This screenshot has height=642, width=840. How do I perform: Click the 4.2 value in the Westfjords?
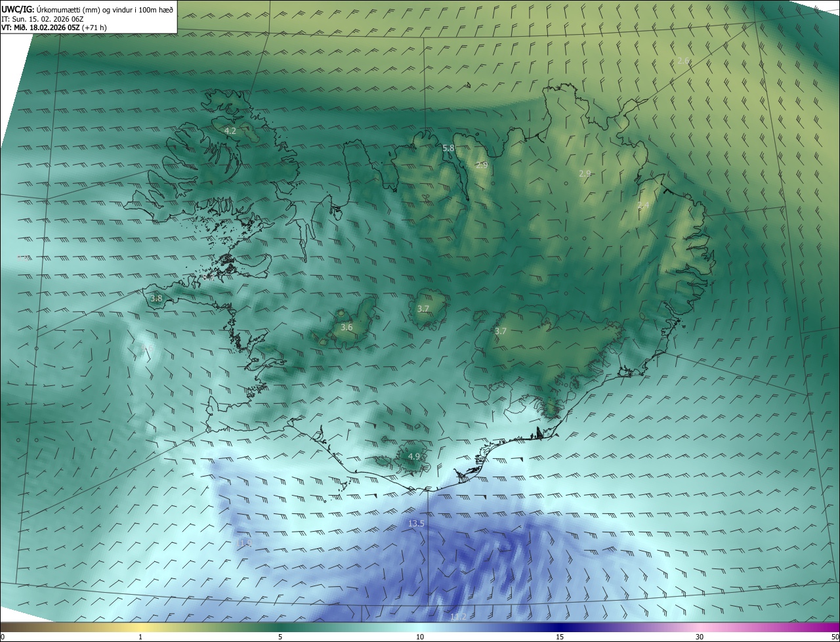[x=230, y=131]
